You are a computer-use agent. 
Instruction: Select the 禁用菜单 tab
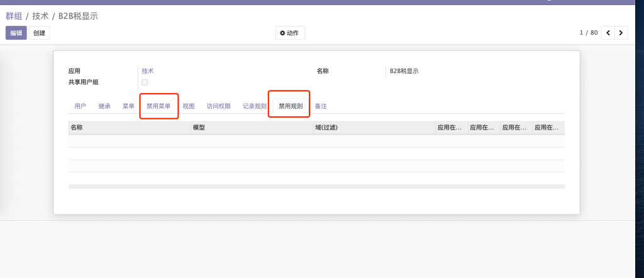click(158, 106)
